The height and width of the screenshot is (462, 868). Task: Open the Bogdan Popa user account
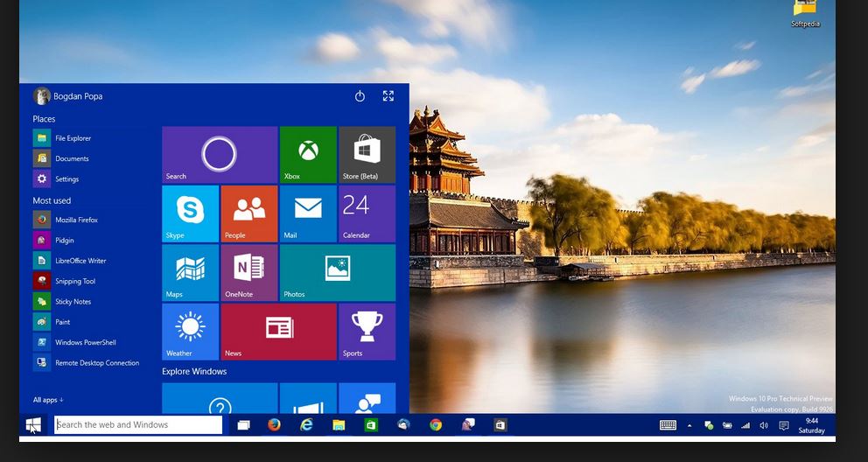[x=68, y=96]
